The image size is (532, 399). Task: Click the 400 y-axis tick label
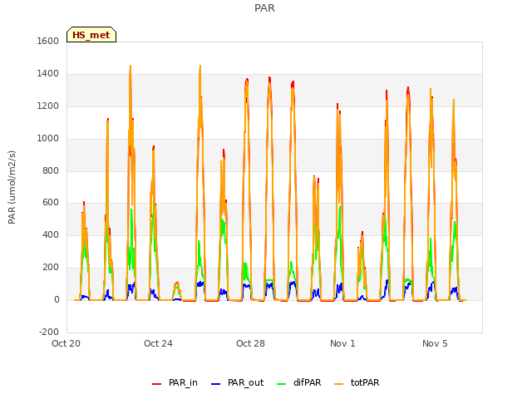pos(51,234)
